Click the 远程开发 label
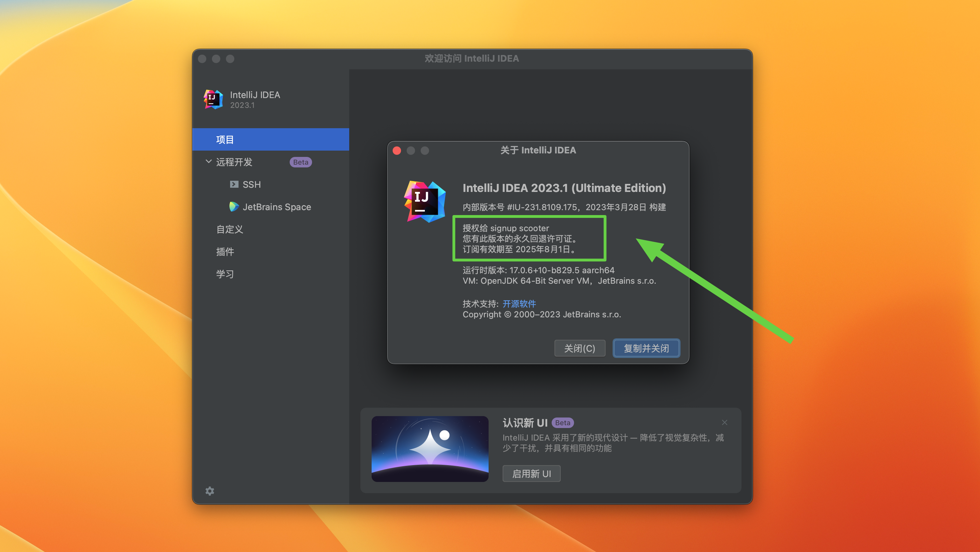 click(x=234, y=162)
